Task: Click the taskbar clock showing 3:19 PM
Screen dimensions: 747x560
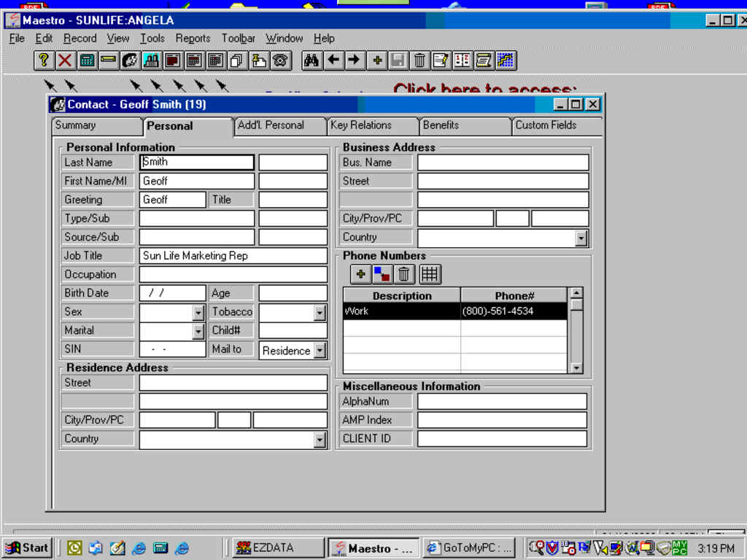Action: 716,548
